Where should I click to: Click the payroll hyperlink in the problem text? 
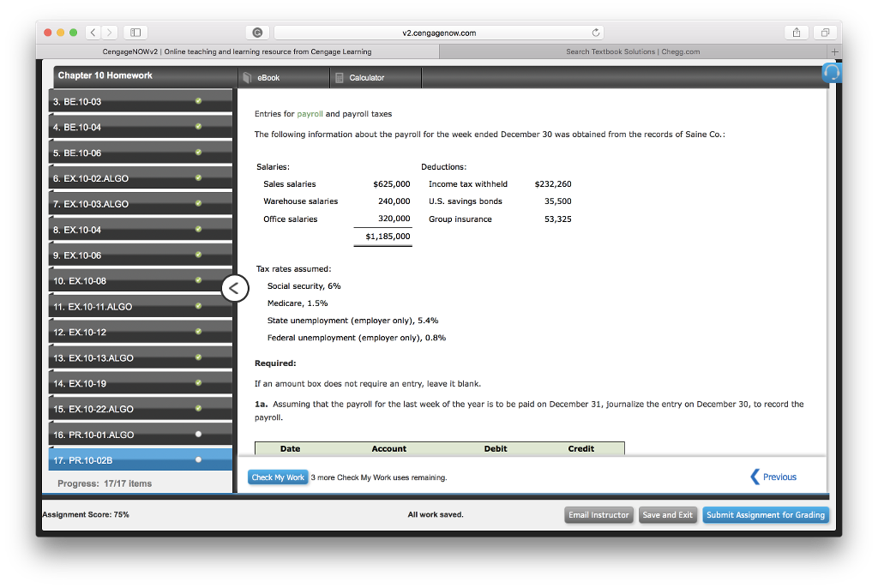click(x=309, y=112)
